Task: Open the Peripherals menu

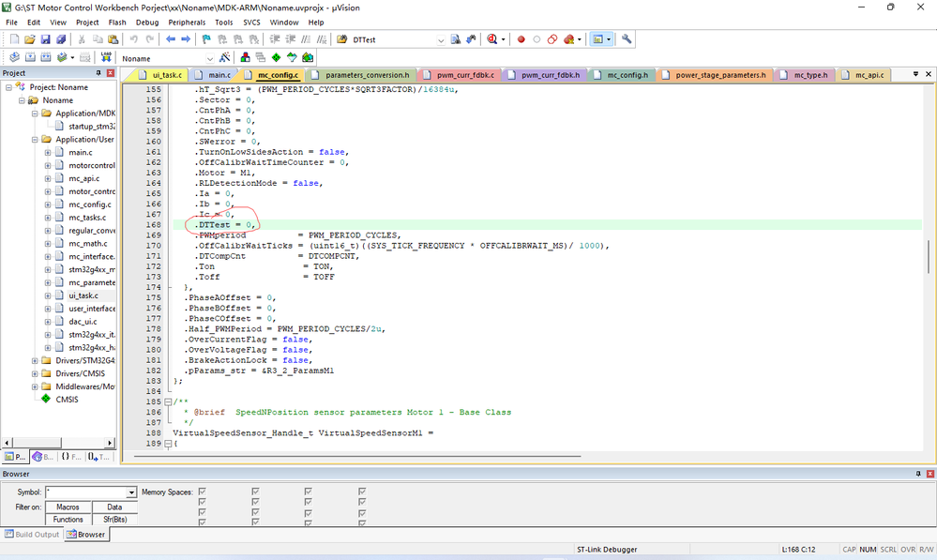Action: (188, 22)
